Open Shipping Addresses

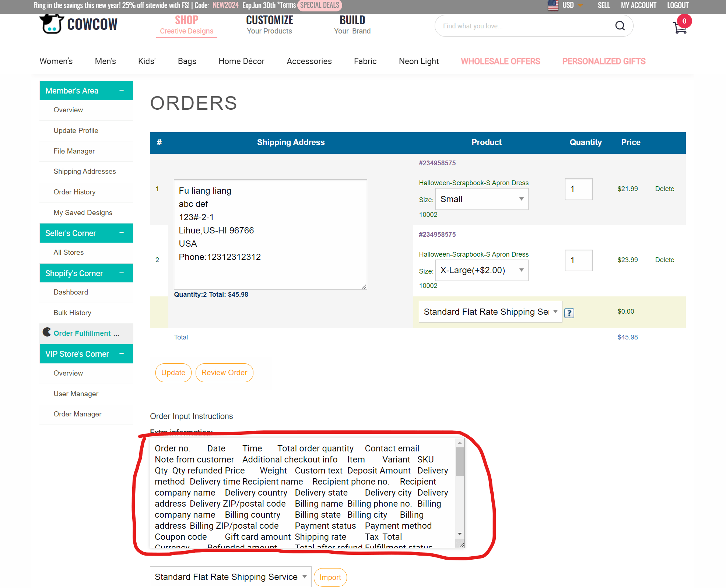pos(85,172)
